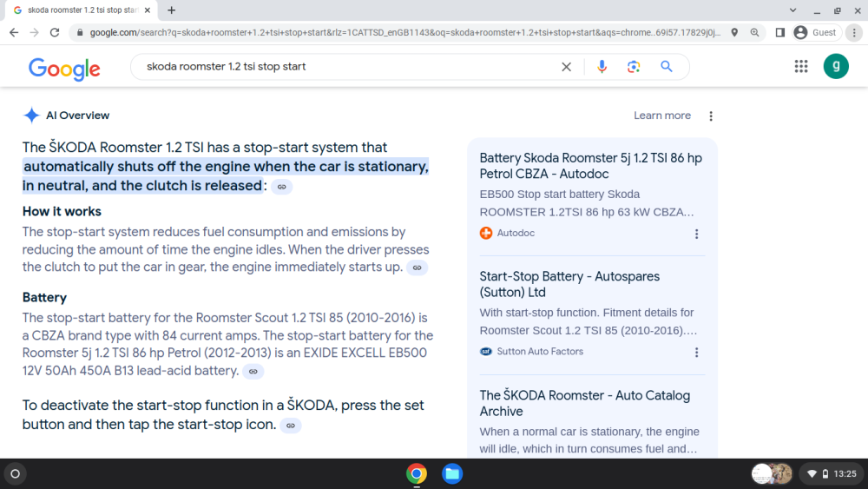Click the Sutton Auto Factors favicon
The image size is (868, 489).
[x=486, y=352]
